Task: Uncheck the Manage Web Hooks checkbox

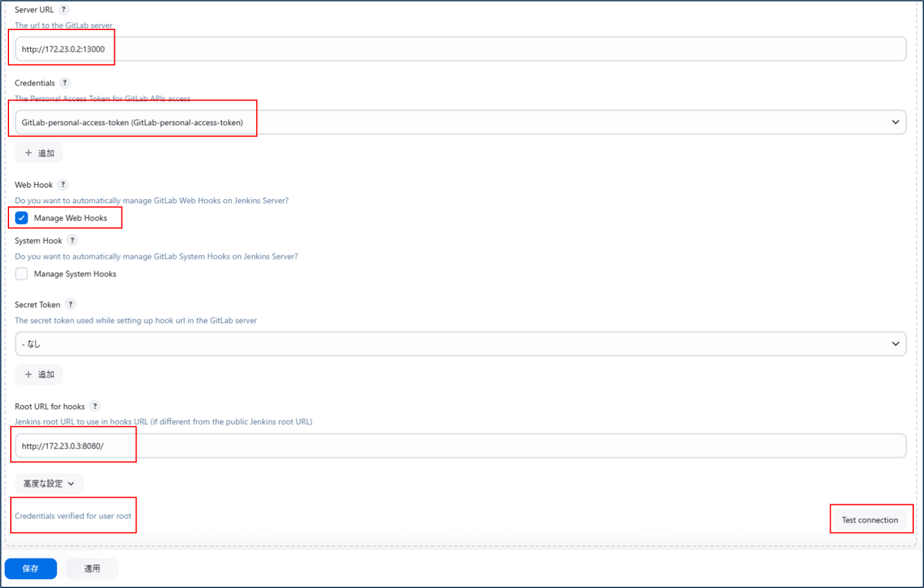Action: click(21, 218)
